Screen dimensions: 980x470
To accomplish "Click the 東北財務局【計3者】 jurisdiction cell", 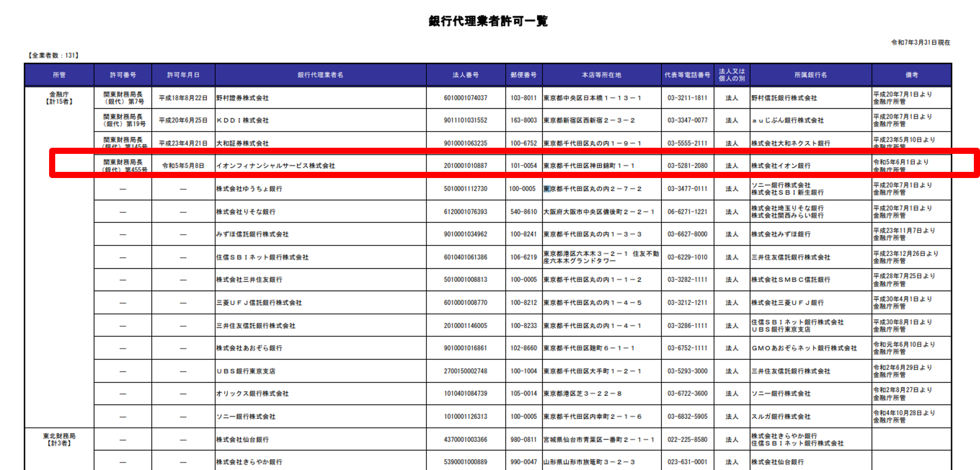I will click(59, 439).
